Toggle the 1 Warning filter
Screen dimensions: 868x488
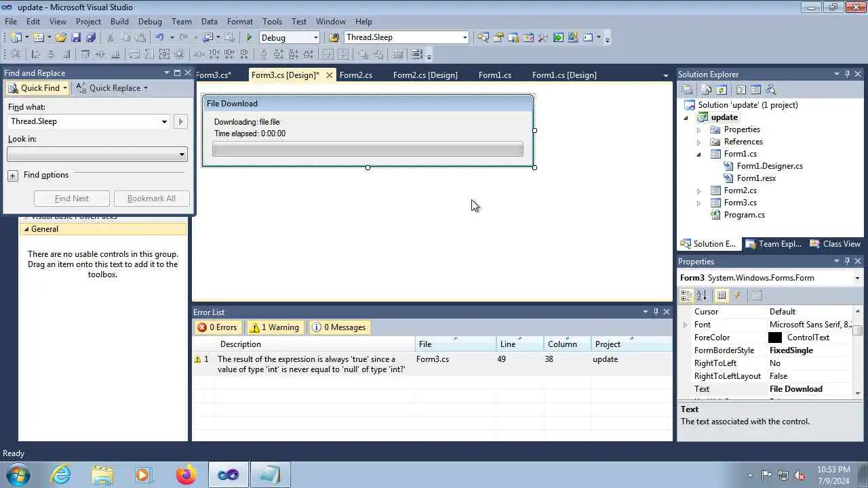coord(275,327)
